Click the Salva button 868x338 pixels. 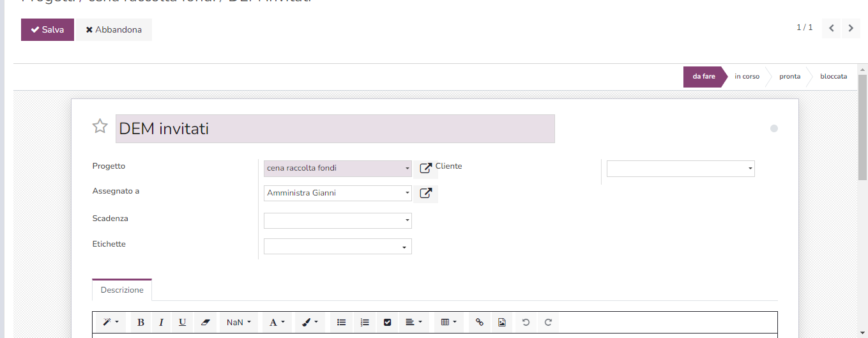pos(47,30)
